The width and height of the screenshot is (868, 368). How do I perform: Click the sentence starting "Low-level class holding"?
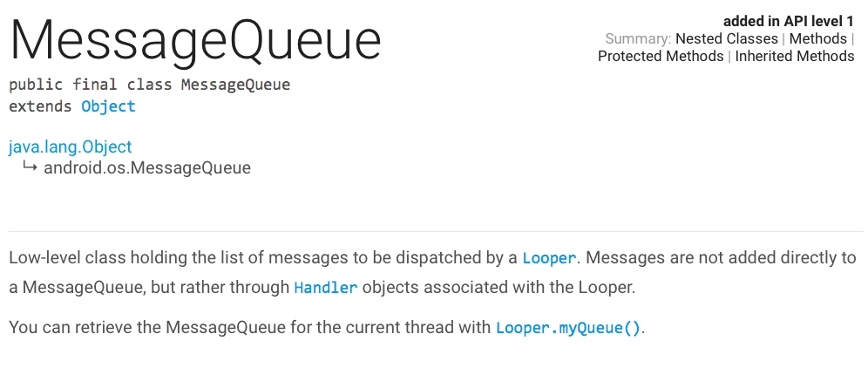click(261, 258)
